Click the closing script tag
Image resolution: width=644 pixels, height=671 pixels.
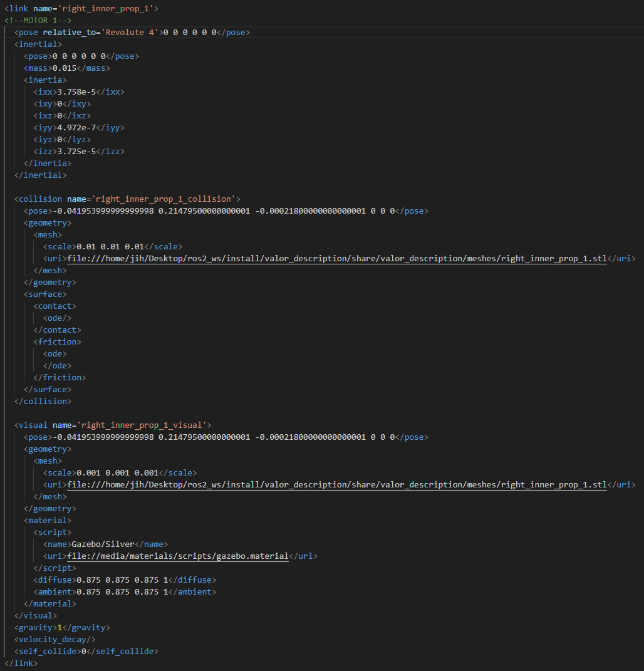pos(55,568)
